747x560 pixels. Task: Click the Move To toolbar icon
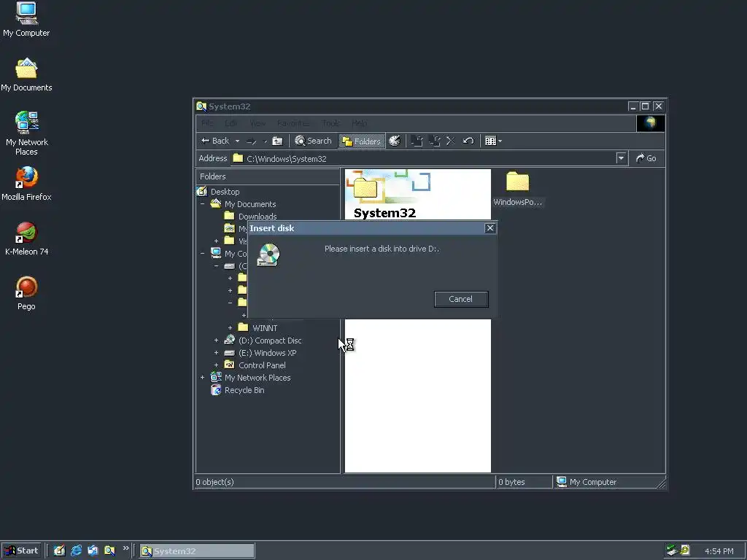(417, 141)
